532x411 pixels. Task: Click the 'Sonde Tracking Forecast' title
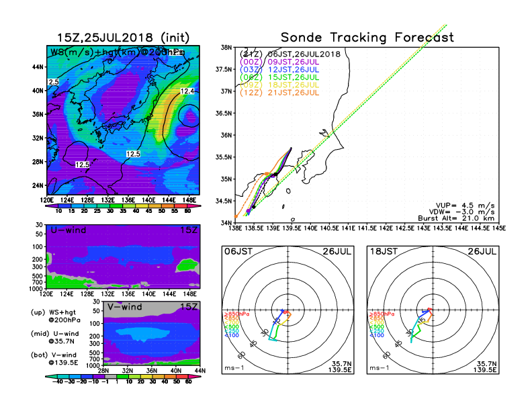click(367, 37)
